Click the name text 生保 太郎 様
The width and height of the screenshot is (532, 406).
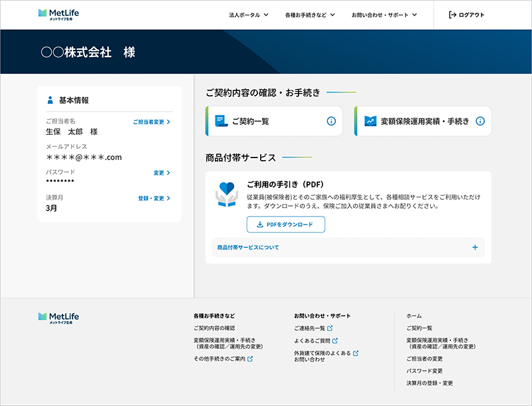click(72, 132)
